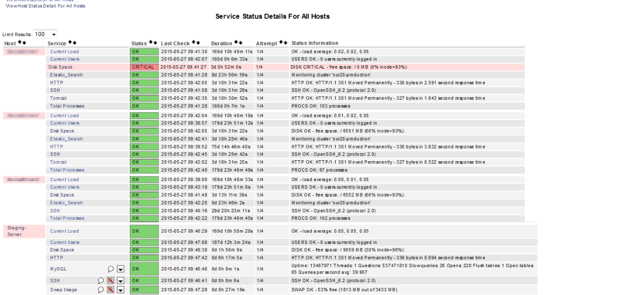Click 'SWAP OK - 53% free' status information
Screen dimensions: 644x295
344,290
